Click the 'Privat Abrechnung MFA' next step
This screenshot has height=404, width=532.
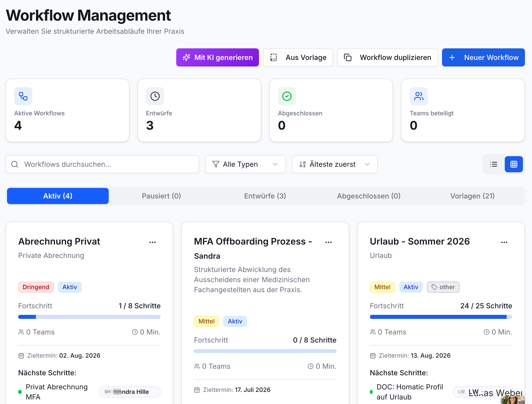(57, 392)
